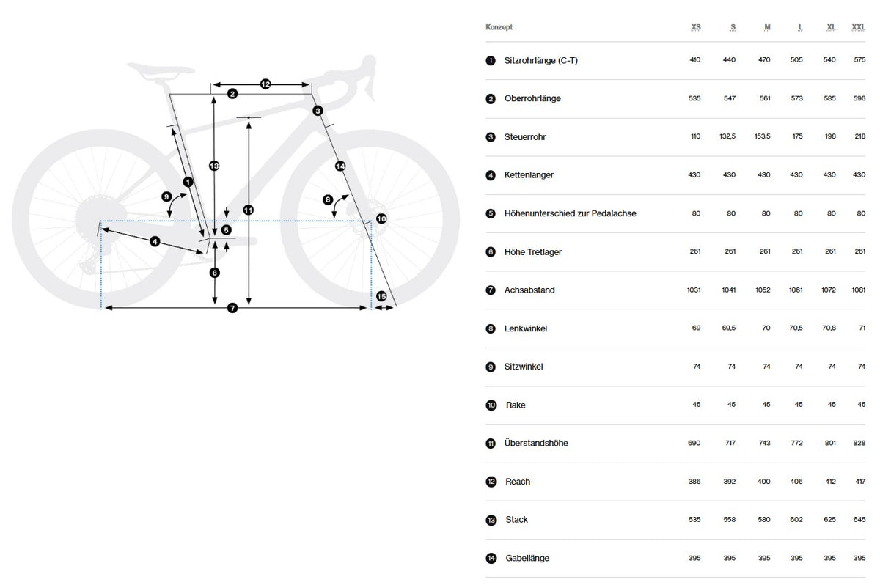Image resolution: width=880 pixels, height=588 pixels.
Task: Click the number 15 marker near front wheel
Action: point(381,295)
